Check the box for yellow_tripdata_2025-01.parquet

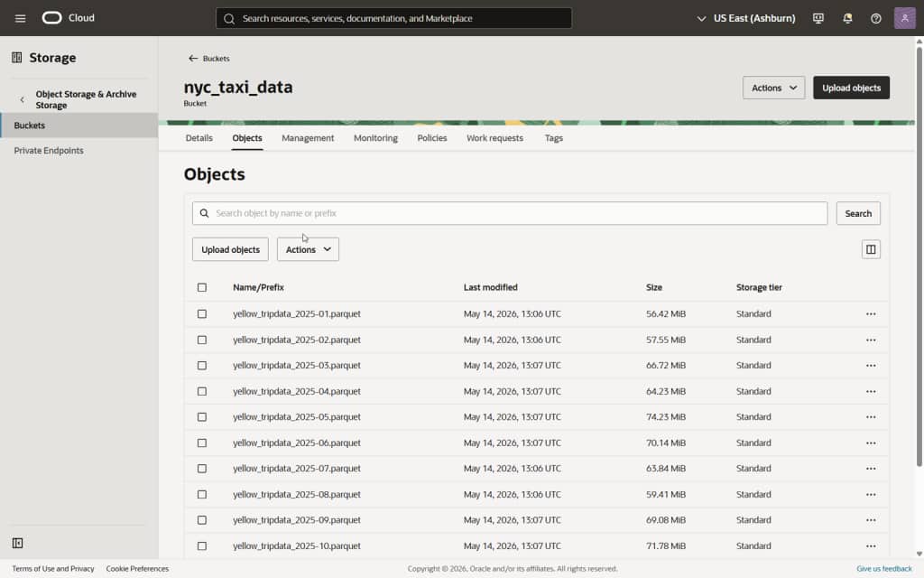pyautogui.click(x=202, y=313)
